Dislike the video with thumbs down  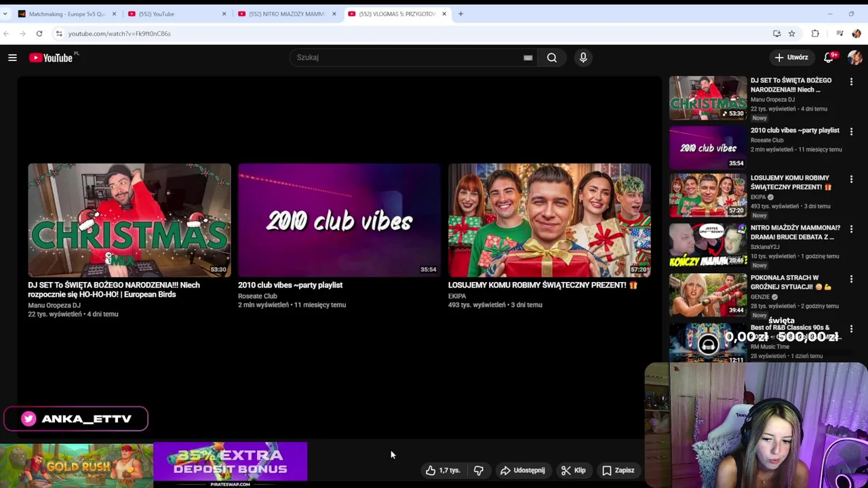click(x=479, y=470)
